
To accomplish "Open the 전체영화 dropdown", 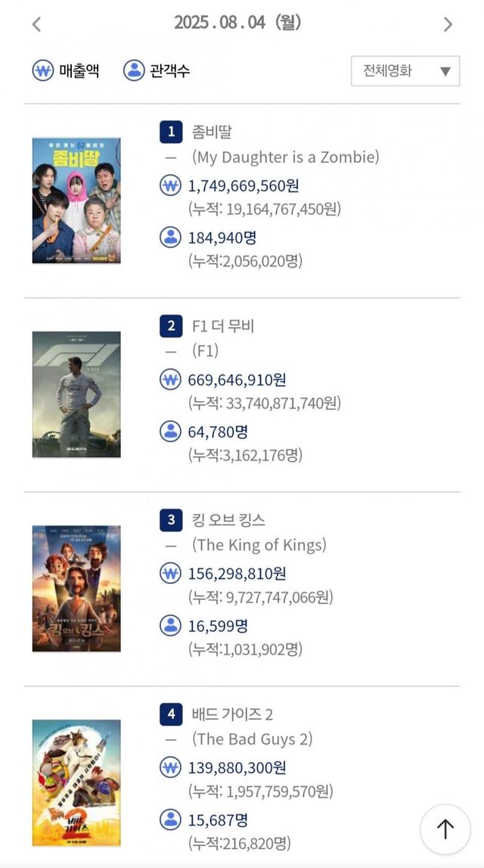I will point(405,71).
